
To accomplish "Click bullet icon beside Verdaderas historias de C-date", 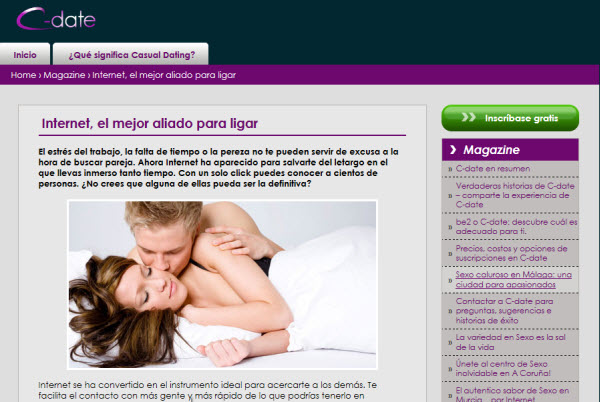I will point(450,195).
